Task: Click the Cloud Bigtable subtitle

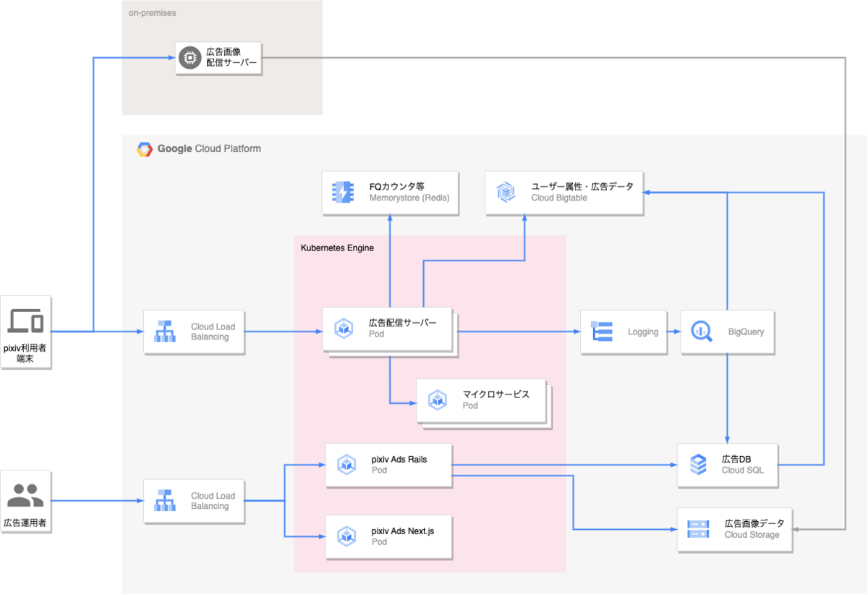Action: 559,198
